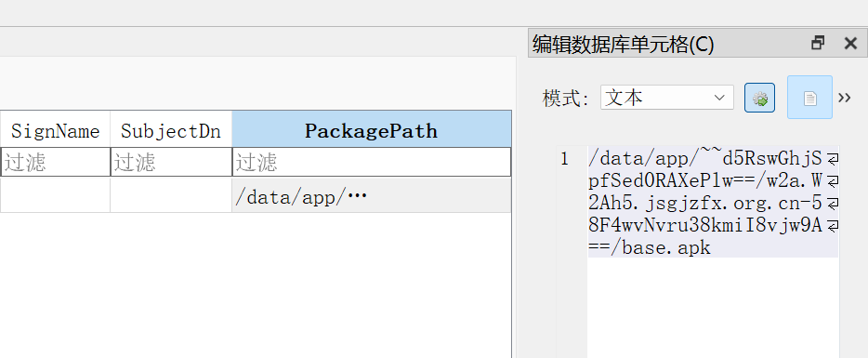The image size is (868, 358).
Task: Select the PackagePath column header
Action: [372, 131]
